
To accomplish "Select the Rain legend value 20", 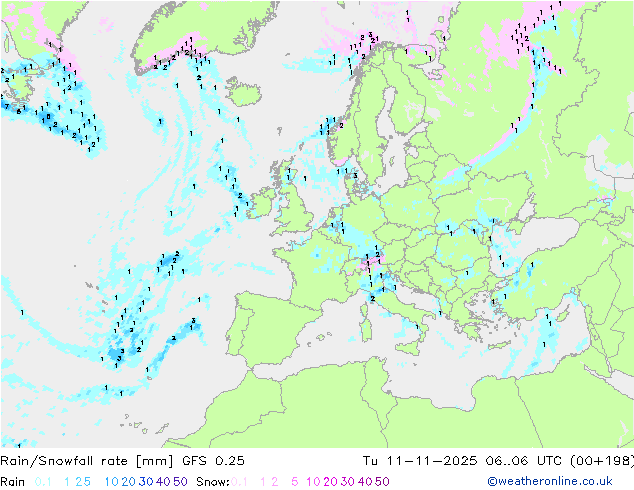I will 128,482.
